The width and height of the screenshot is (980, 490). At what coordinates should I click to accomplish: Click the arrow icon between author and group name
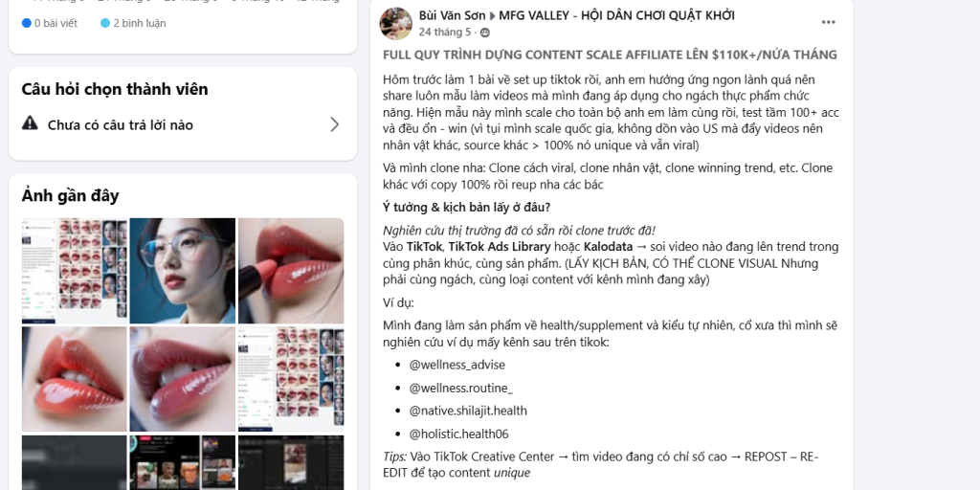tap(493, 15)
